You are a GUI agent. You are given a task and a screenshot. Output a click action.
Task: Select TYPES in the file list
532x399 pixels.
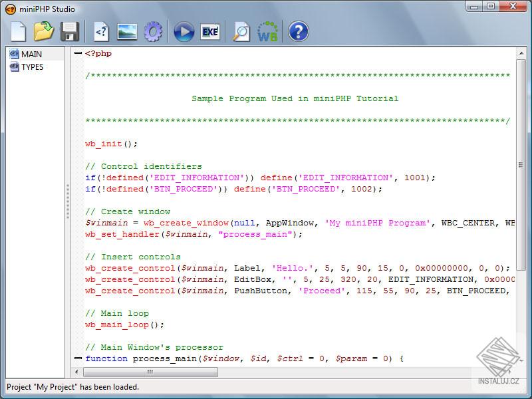33,66
